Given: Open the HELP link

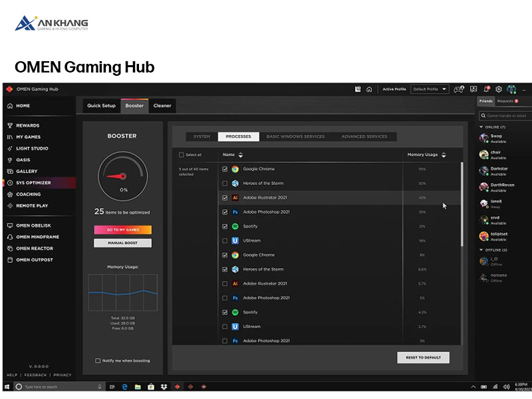Looking at the screenshot, I should click(x=12, y=375).
